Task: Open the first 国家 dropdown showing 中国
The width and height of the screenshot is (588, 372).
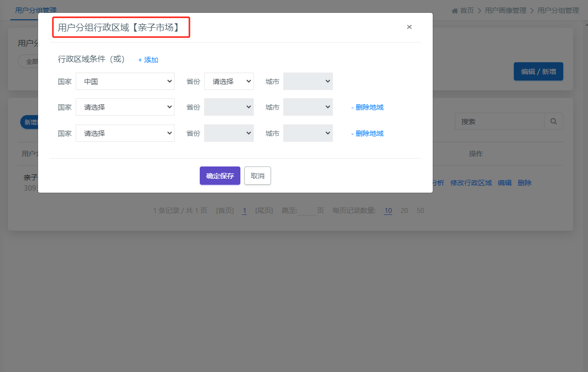Action: click(125, 82)
